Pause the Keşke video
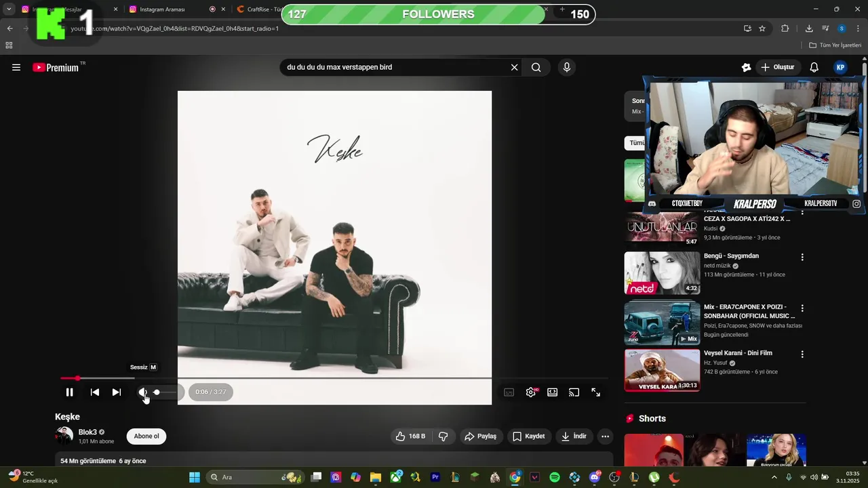Viewport: 868px width, 488px height. pos(69,392)
